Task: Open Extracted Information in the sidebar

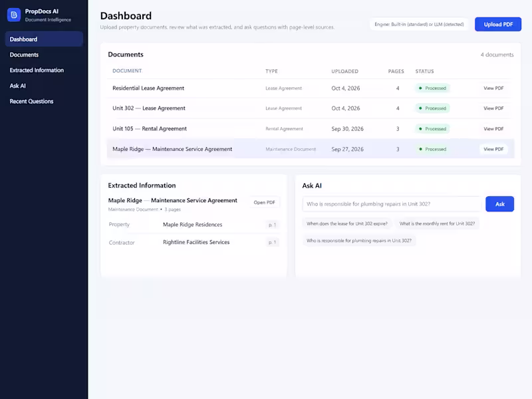Action: (x=44, y=70)
